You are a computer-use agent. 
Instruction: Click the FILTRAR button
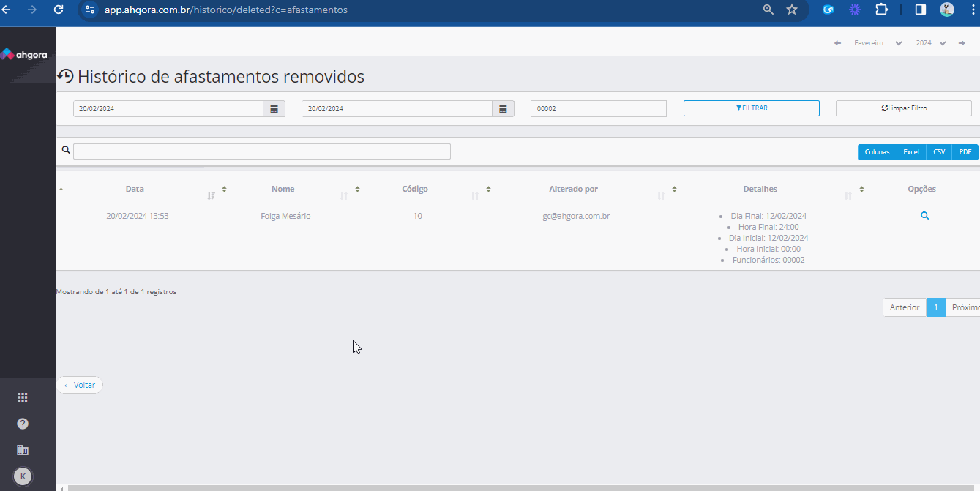[x=752, y=108]
